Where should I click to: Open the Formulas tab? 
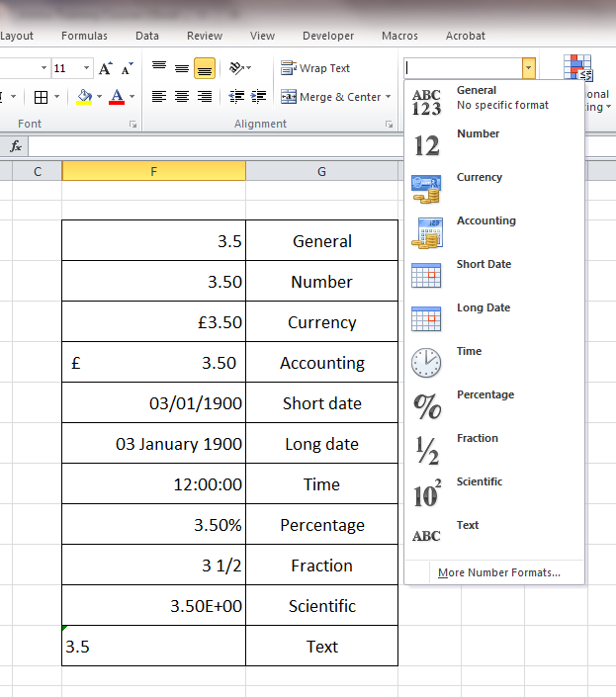pos(84,36)
